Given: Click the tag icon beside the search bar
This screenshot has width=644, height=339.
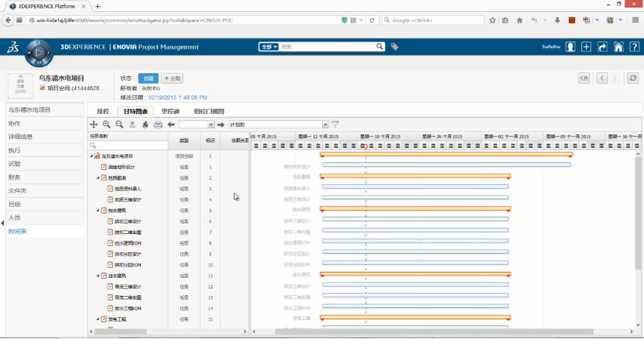Looking at the screenshot, I should [394, 47].
